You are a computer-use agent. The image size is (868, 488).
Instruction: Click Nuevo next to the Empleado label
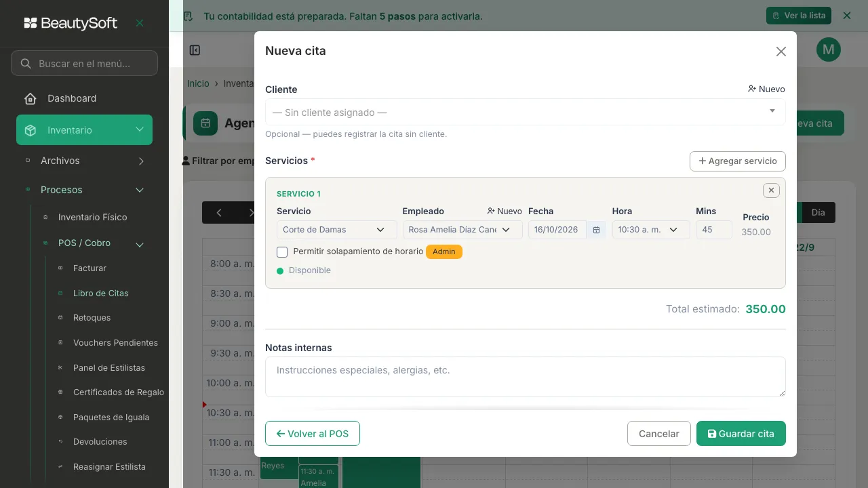(505, 211)
